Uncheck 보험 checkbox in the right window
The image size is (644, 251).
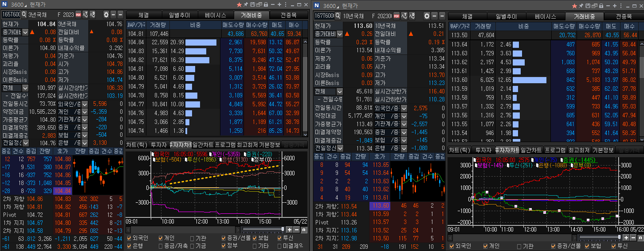click(586, 246)
